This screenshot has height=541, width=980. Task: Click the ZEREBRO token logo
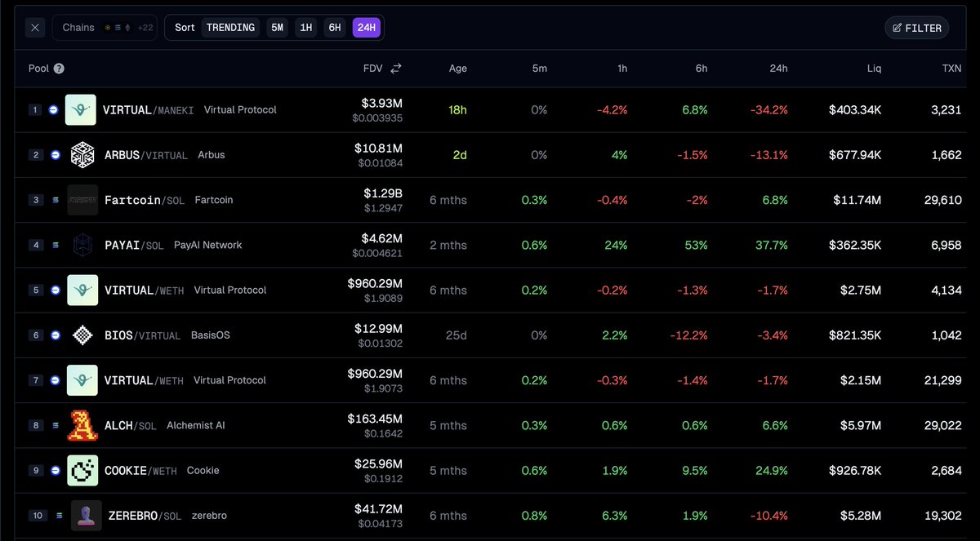point(87,516)
